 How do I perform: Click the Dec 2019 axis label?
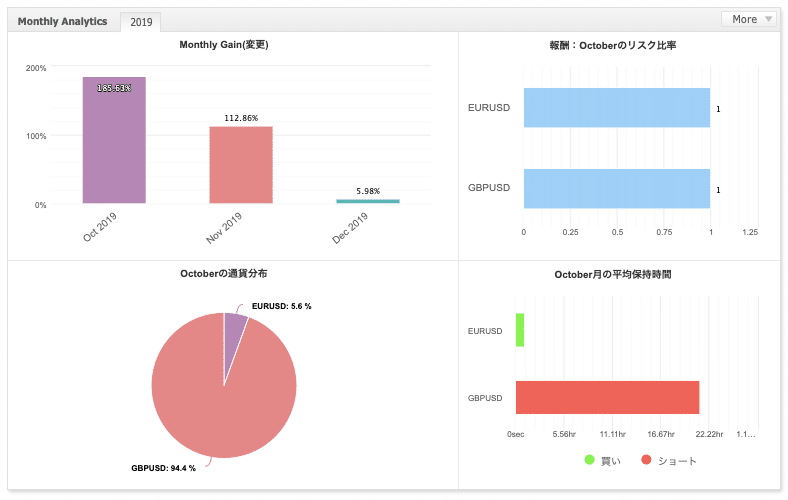(x=350, y=228)
